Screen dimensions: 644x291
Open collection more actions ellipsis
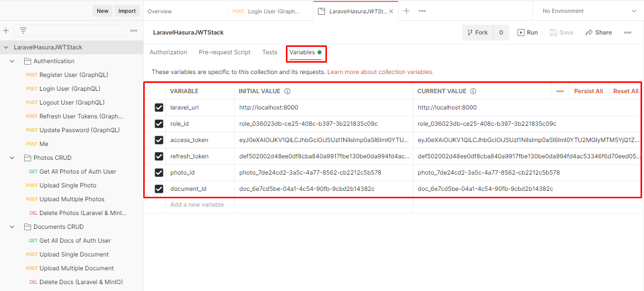(627, 33)
